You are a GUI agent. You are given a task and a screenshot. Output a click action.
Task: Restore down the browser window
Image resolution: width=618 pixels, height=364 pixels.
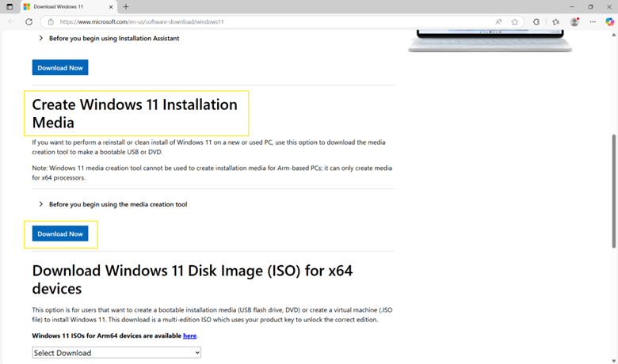click(590, 6)
